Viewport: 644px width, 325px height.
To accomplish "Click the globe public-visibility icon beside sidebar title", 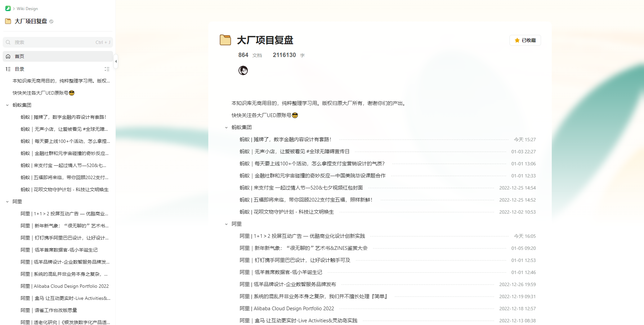I will pos(51,21).
